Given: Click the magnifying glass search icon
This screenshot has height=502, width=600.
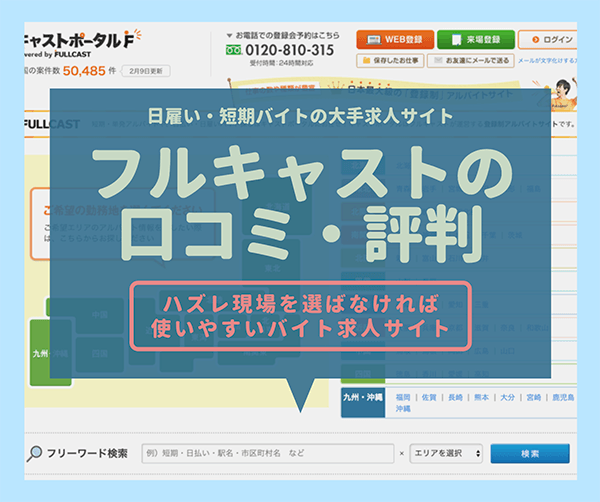Looking at the screenshot, I should (x=34, y=453).
